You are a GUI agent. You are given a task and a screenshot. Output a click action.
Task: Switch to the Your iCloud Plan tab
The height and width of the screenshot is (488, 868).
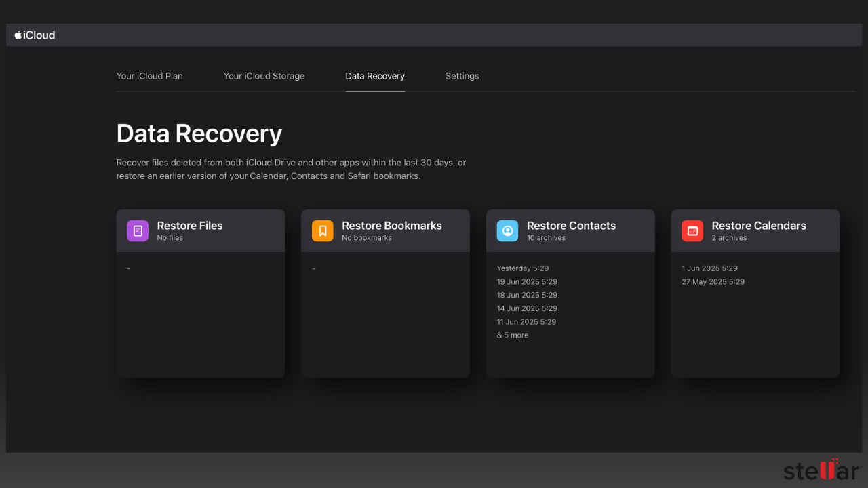point(149,76)
